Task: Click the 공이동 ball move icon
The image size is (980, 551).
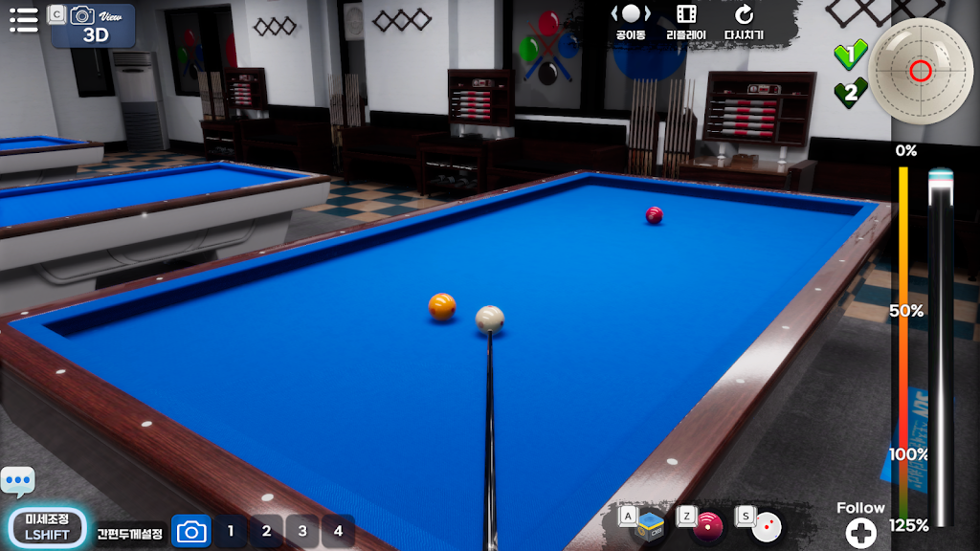Action: click(x=631, y=23)
